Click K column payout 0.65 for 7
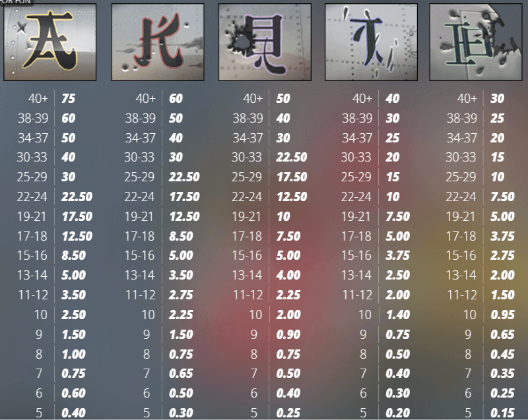This screenshot has height=420, width=528. pos(181,374)
